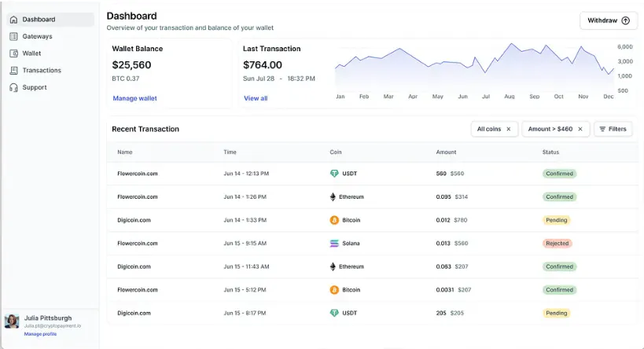Select the Wallet sidebar icon
The image size is (644, 349).
point(13,53)
